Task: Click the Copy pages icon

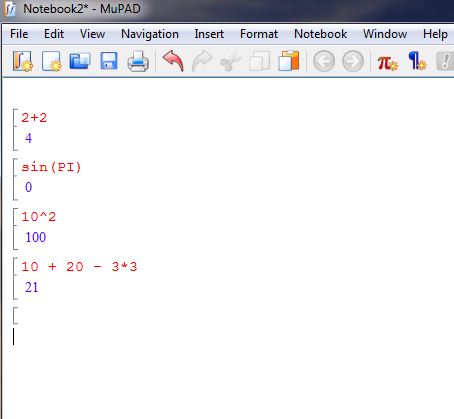Action: coord(260,61)
